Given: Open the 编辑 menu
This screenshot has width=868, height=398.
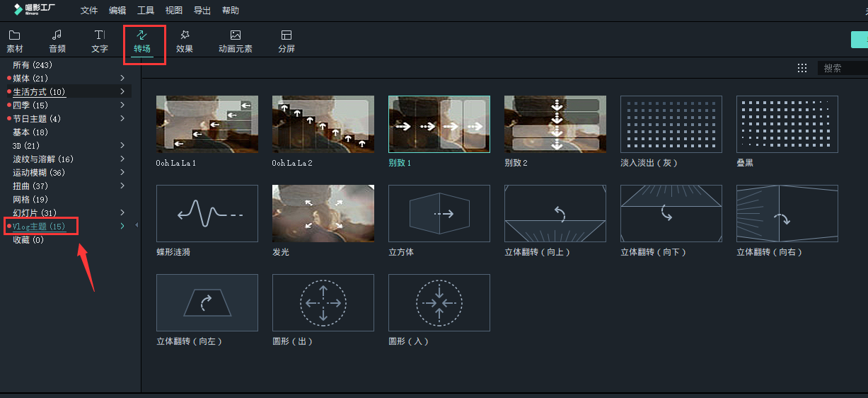Looking at the screenshot, I should 117,11.
